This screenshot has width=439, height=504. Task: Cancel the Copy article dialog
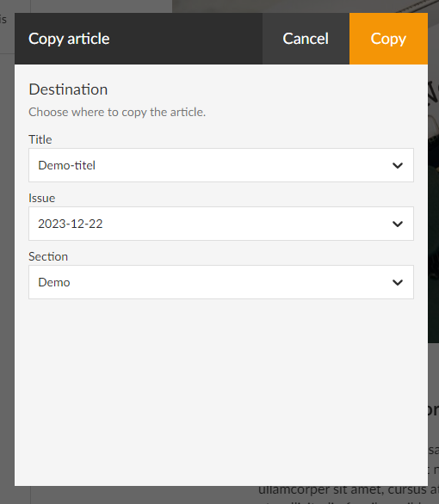pos(306,39)
